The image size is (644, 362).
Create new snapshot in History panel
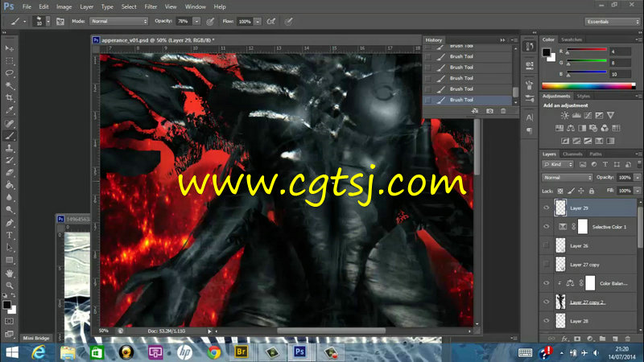pos(489,111)
